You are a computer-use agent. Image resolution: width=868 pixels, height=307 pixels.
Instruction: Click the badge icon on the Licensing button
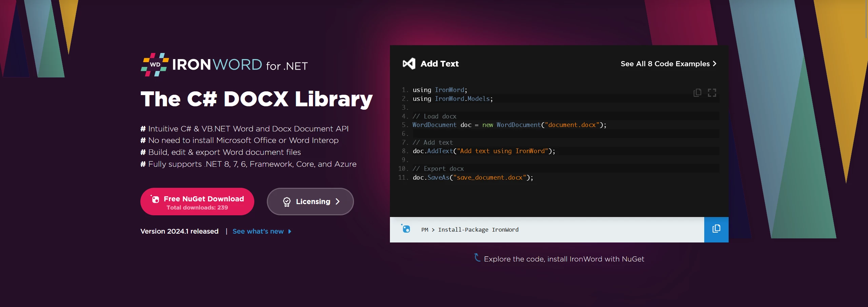click(287, 202)
